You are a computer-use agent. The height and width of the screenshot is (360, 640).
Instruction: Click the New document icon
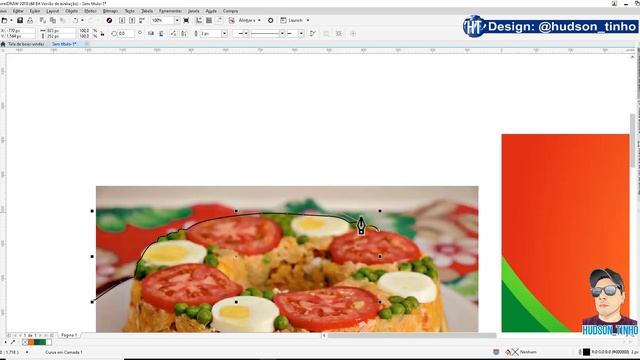[4, 20]
